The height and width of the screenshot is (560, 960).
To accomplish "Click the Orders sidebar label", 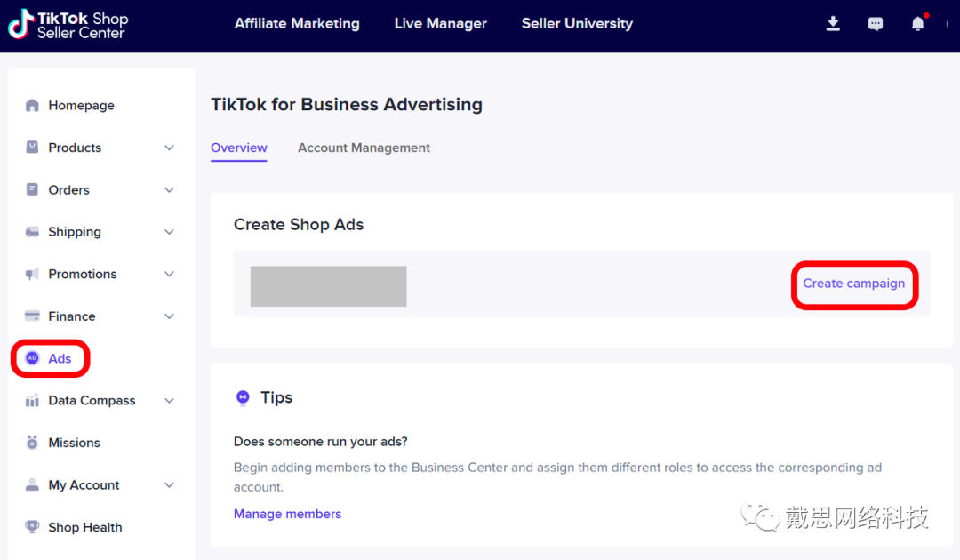I will pyautogui.click(x=68, y=189).
